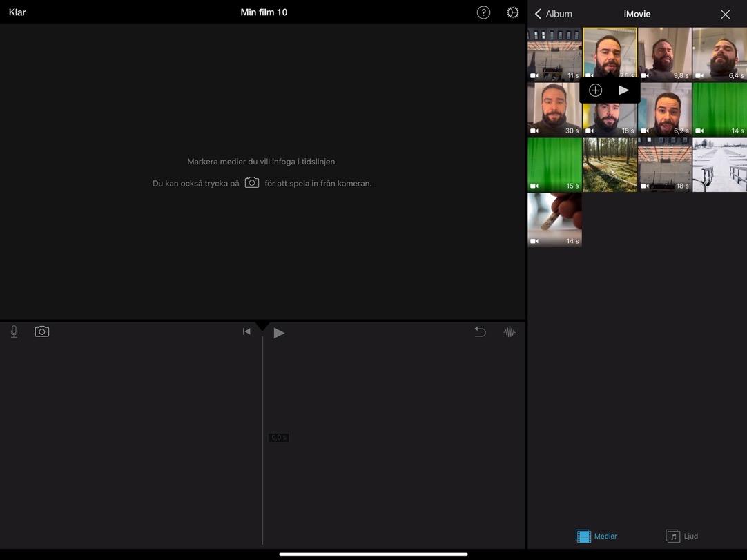Screen dimensions: 747x560
Task: Switch to the Medier tab
Action: pyautogui.click(x=596, y=536)
